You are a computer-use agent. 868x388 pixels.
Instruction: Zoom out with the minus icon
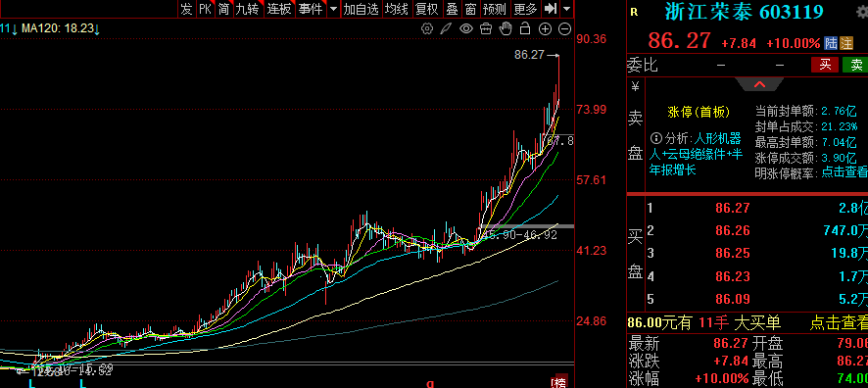point(564,29)
